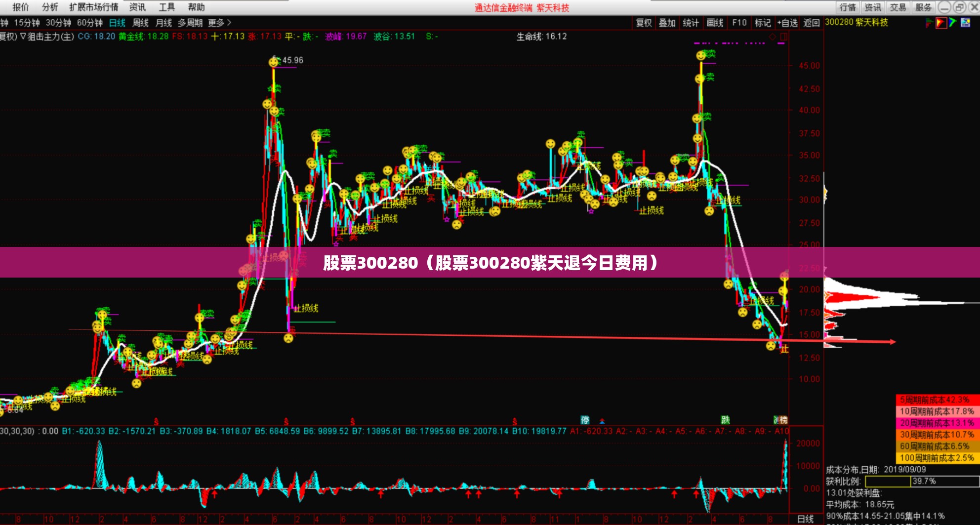Click the small diamond icon above chart
Image resolution: width=980 pixels, height=525 pixels.
[773, 37]
